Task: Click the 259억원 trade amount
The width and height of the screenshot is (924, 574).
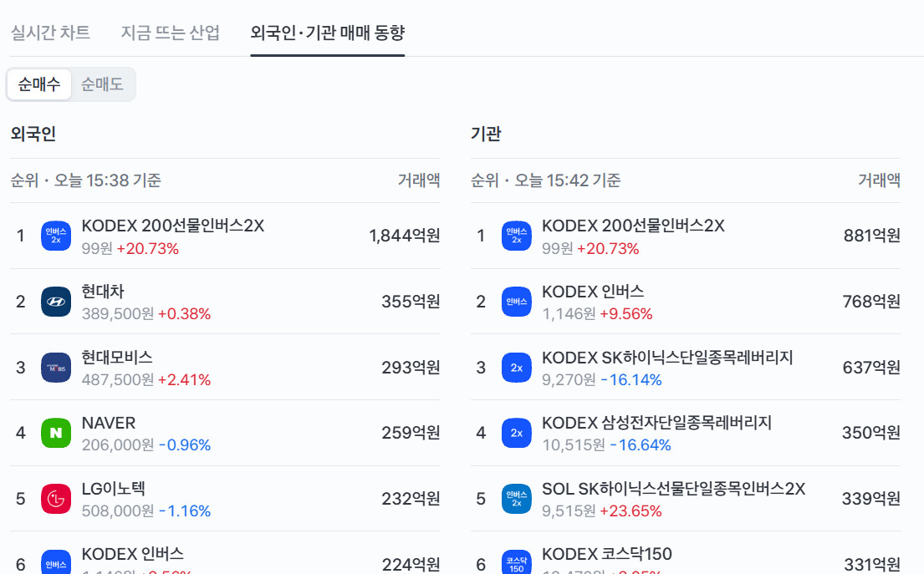Action: pyautogui.click(x=411, y=433)
